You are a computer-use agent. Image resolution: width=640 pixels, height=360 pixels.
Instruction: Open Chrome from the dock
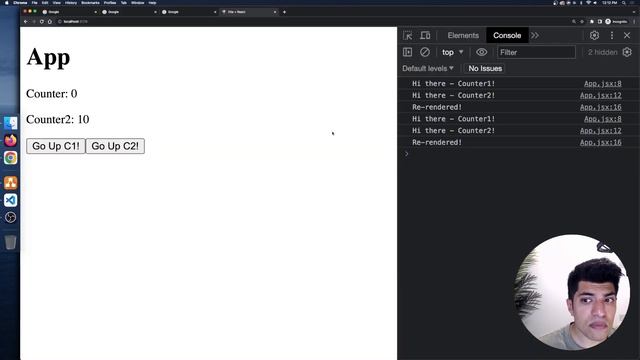[11, 158]
